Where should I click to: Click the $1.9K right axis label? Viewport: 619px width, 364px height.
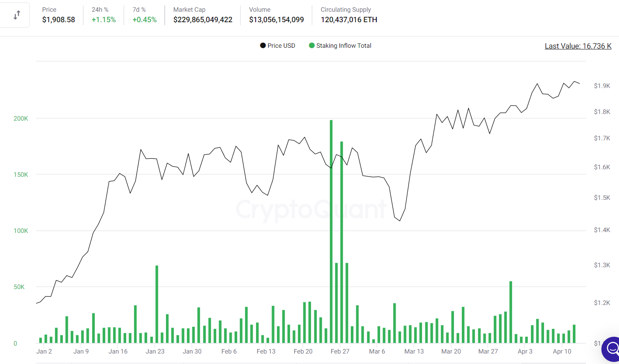click(602, 86)
